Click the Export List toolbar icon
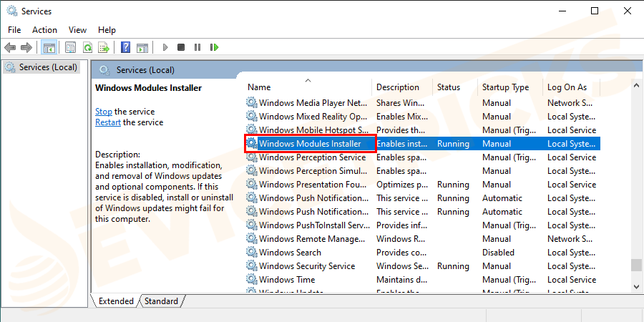Image resolution: width=644 pixels, height=322 pixels. (x=104, y=48)
